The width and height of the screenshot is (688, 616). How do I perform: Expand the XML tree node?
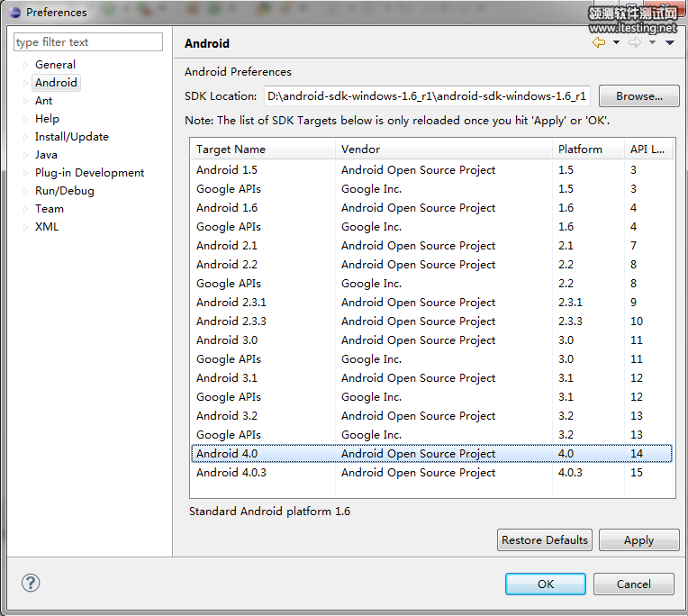[25, 227]
